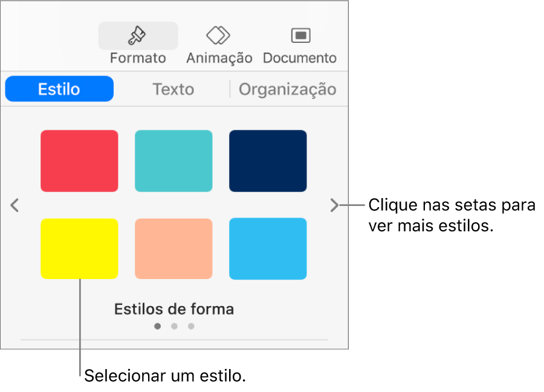Apply the teal shape style
Screen dimensions: 544x392
click(173, 161)
